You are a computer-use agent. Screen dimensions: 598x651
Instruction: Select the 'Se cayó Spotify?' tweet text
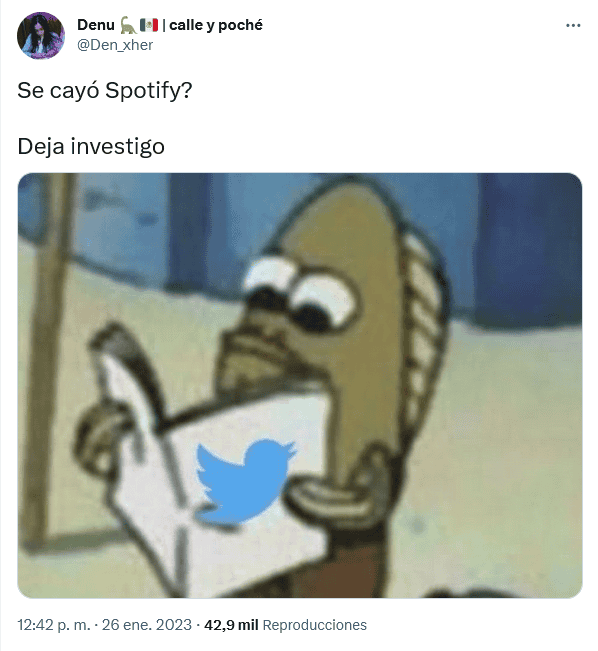point(105,90)
